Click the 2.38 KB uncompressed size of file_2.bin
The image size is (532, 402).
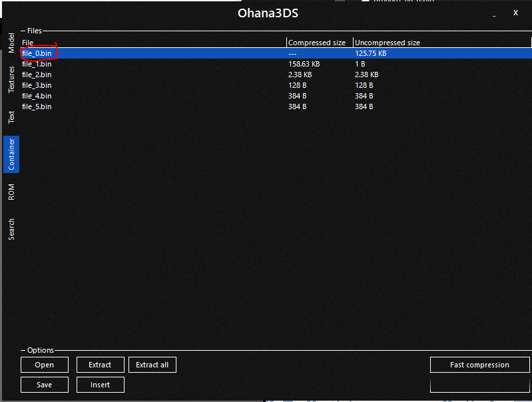pos(366,75)
